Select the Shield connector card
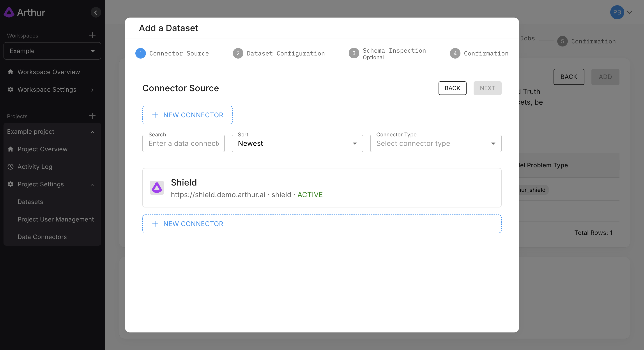The width and height of the screenshot is (644, 350). click(x=322, y=188)
